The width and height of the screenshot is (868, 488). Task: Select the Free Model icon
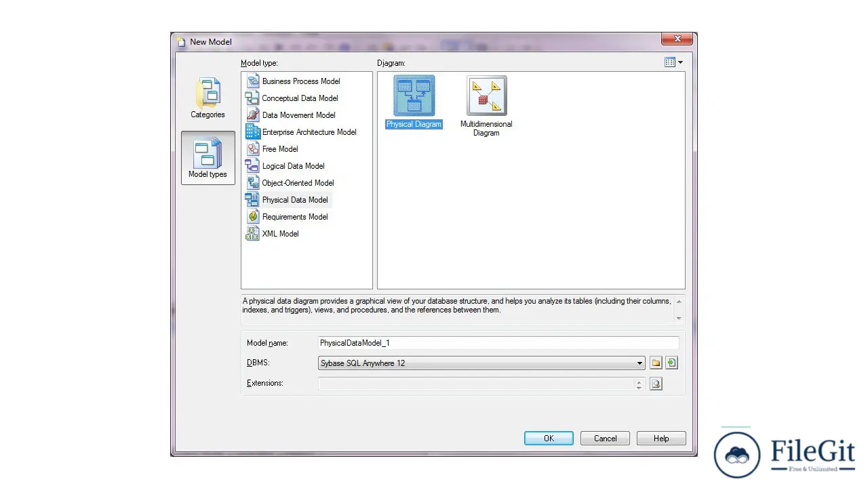[252, 148]
